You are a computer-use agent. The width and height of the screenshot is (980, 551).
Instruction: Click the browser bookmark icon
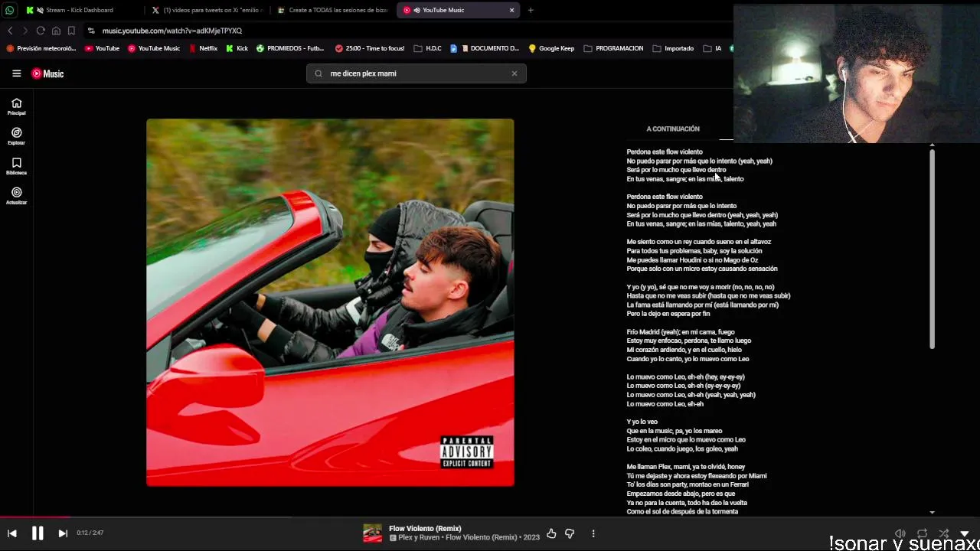(71, 31)
